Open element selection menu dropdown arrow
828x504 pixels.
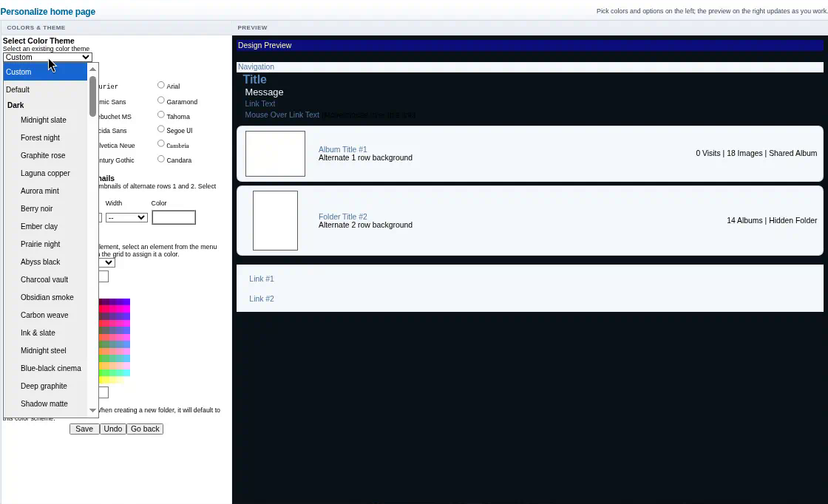(108, 262)
